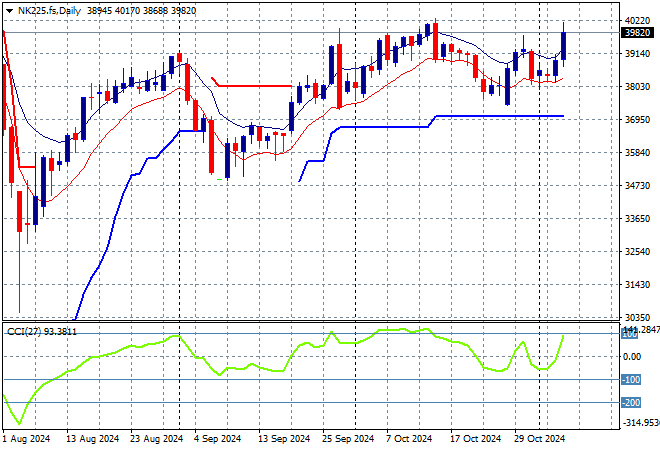Click the CCI 100 level label
This screenshot has height=450, width=660.
point(630,335)
